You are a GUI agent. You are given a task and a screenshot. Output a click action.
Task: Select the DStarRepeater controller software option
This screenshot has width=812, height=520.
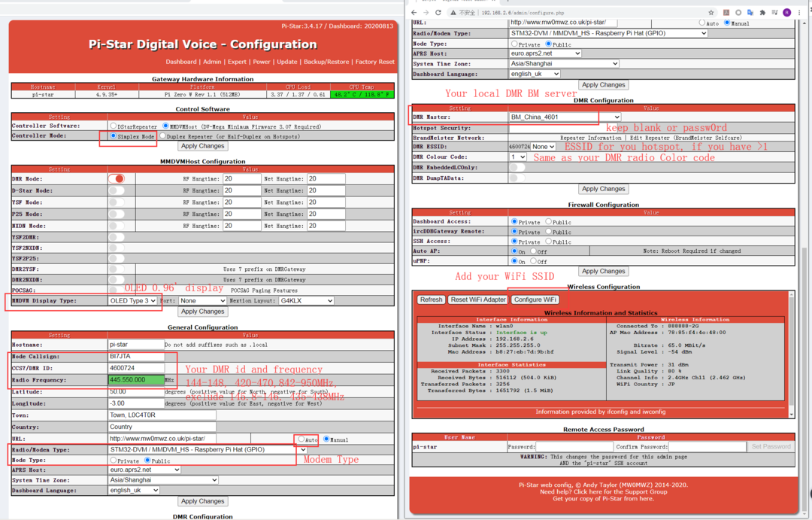113,126
